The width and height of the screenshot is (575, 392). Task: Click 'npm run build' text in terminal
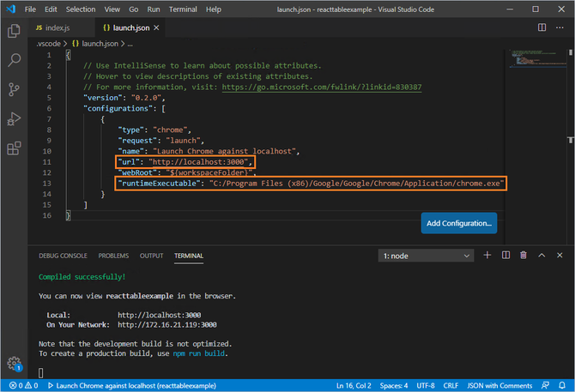(x=198, y=353)
